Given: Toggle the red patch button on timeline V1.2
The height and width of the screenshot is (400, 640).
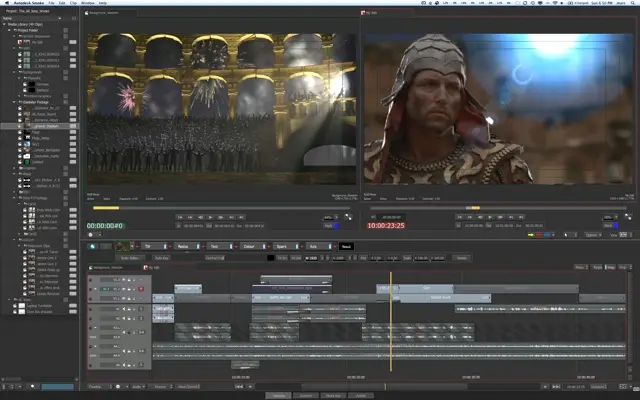Looking at the screenshot, I should coord(141,289).
